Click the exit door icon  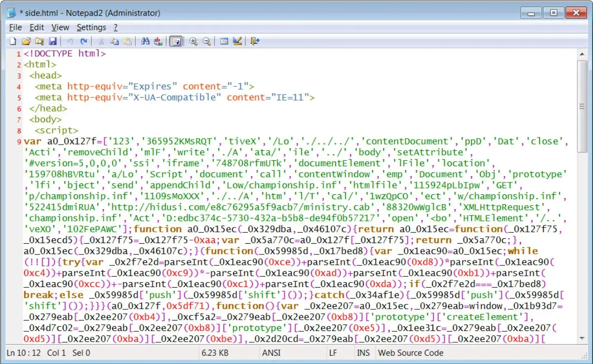point(255,41)
